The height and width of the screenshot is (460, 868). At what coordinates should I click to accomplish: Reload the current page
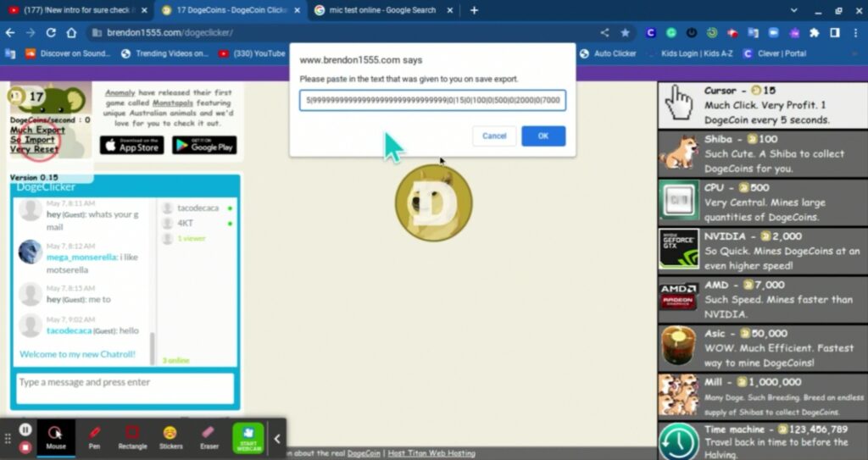51,33
